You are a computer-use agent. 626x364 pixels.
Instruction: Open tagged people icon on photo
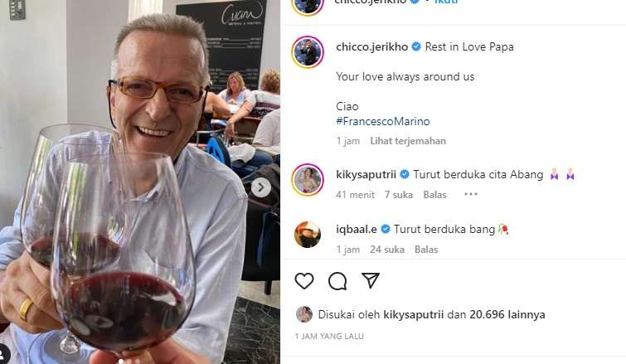[x=2, y=354]
